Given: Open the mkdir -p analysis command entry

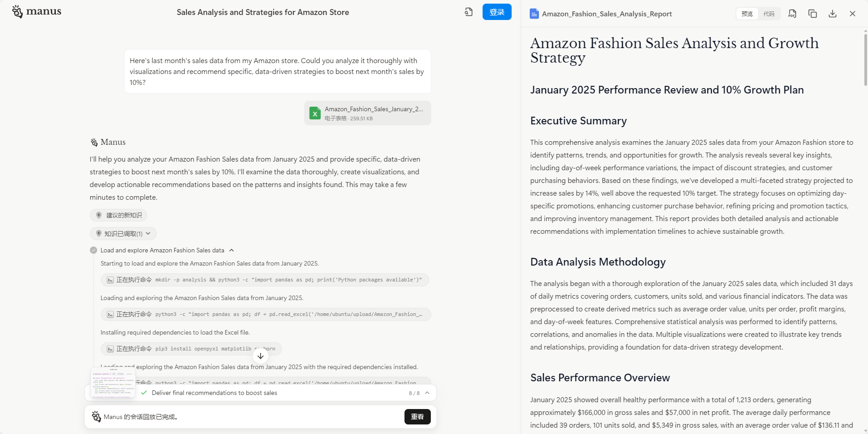Looking at the screenshot, I should (x=265, y=280).
